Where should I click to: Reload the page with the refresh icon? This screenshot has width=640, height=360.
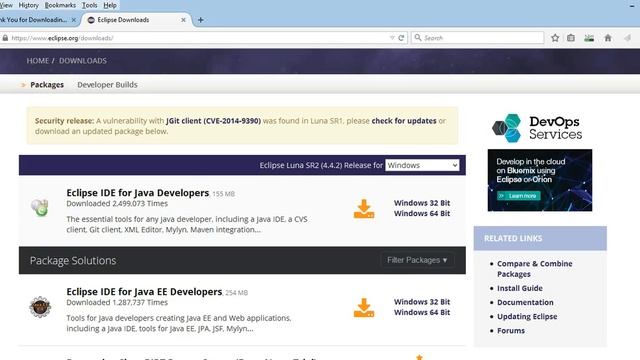pyautogui.click(x=401, y=38)
